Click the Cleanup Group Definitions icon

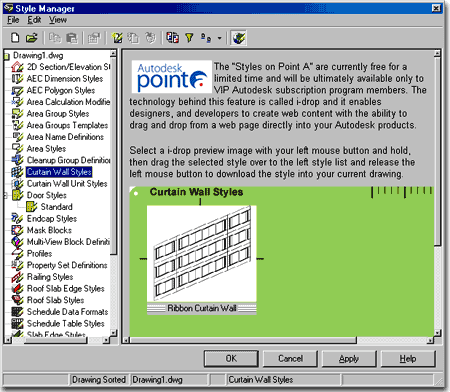[17, 160]
